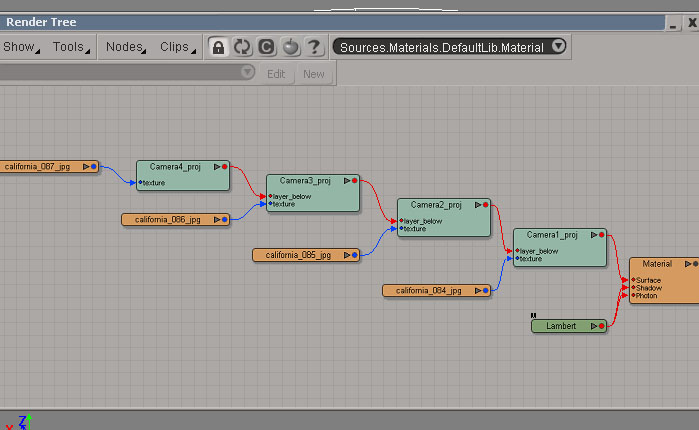Click the red output port of Camera1_proj
This screenshot has height=430, width=699.
pos(601,235)
